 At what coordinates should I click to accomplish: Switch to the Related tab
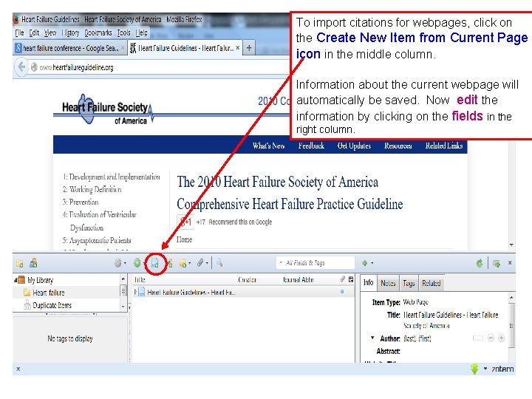point(432,283)
